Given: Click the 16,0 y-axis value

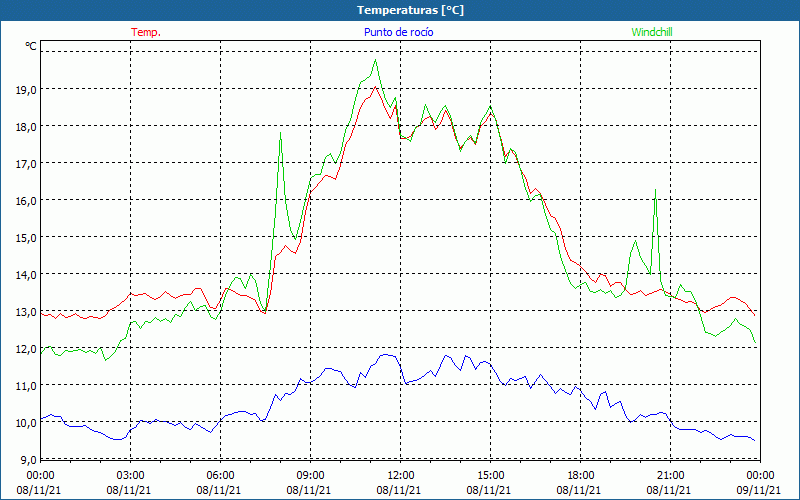Looking at the screenshot, I should coord(27,201).
